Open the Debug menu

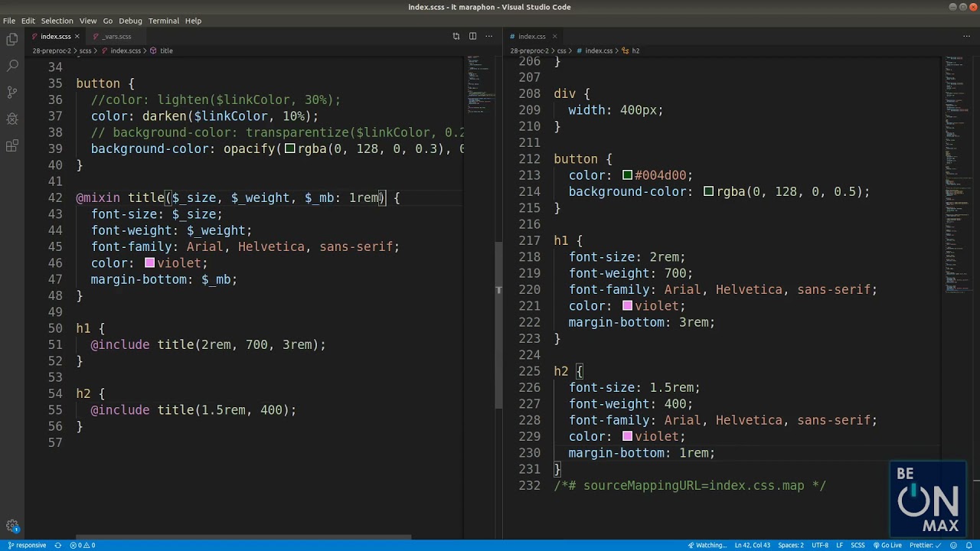pos(130,21)
